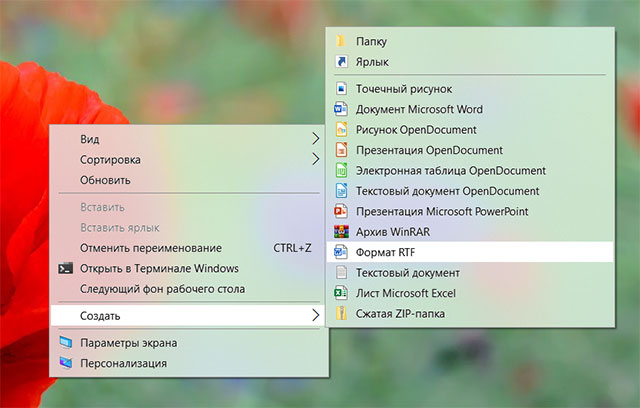Choose Открыть в Терминале Windows
Viewport: 640px width, 408px height.
coord(189,268)
